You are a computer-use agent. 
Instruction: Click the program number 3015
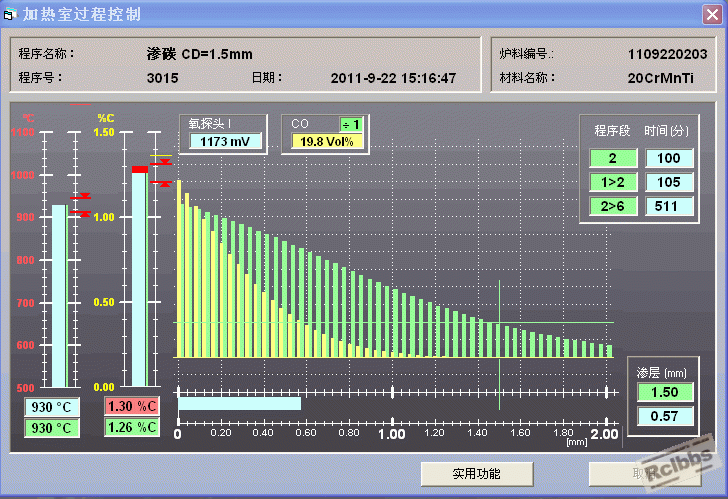162,78
